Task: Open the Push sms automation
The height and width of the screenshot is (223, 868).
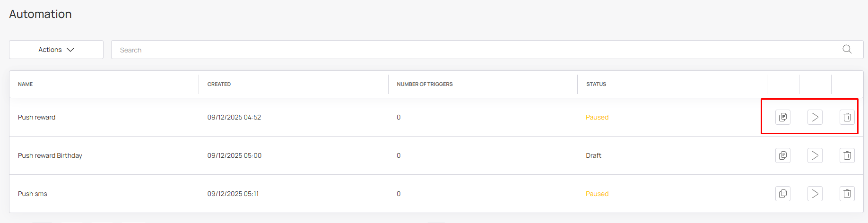Action: point(33,194)
